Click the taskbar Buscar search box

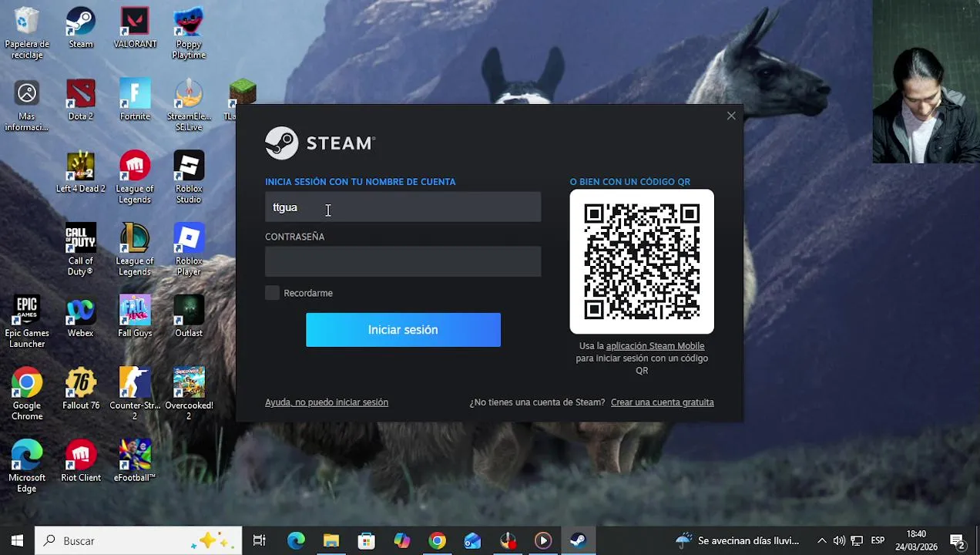tap(139, 540)
